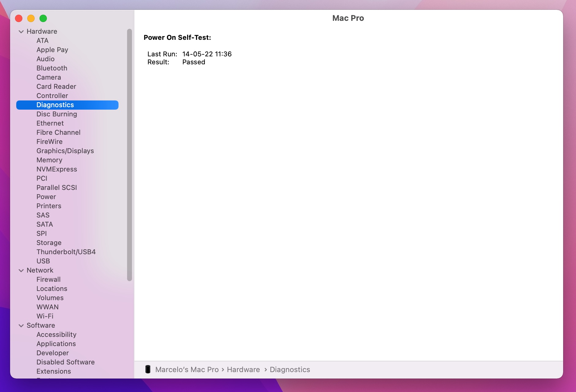Collapse the Network section chevron
Image resolution: width=576 pixels, height=392 pixels.
[21, 270]
